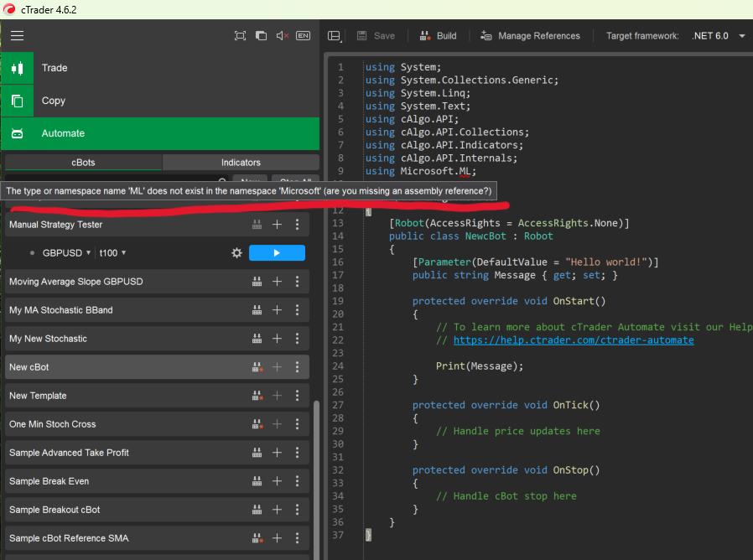Open the .NET 6.0 target framework dropdown

(719, 36)
